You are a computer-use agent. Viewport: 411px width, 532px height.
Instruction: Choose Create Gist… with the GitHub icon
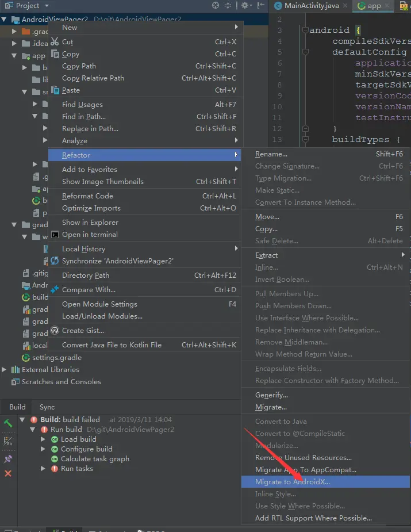[x=145, y=331]
